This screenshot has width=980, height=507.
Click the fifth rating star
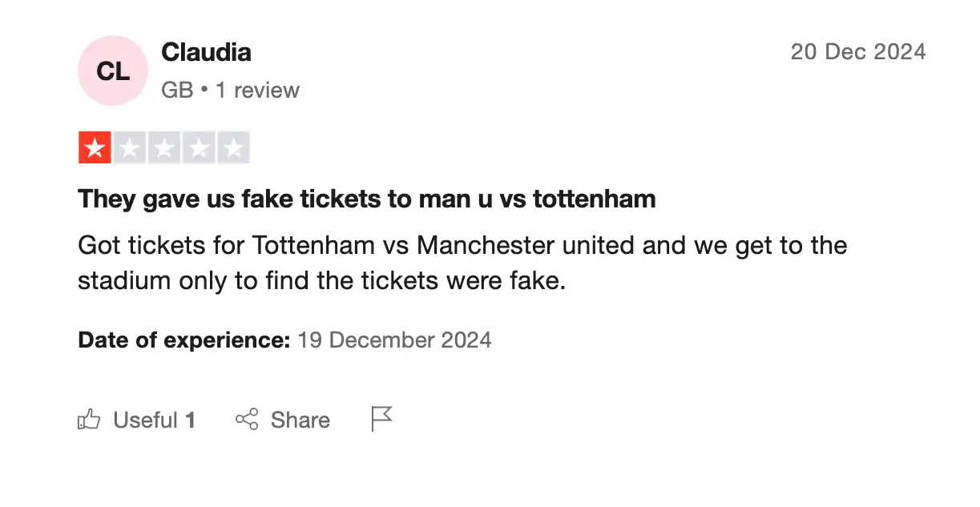click(x=233, y=147)
